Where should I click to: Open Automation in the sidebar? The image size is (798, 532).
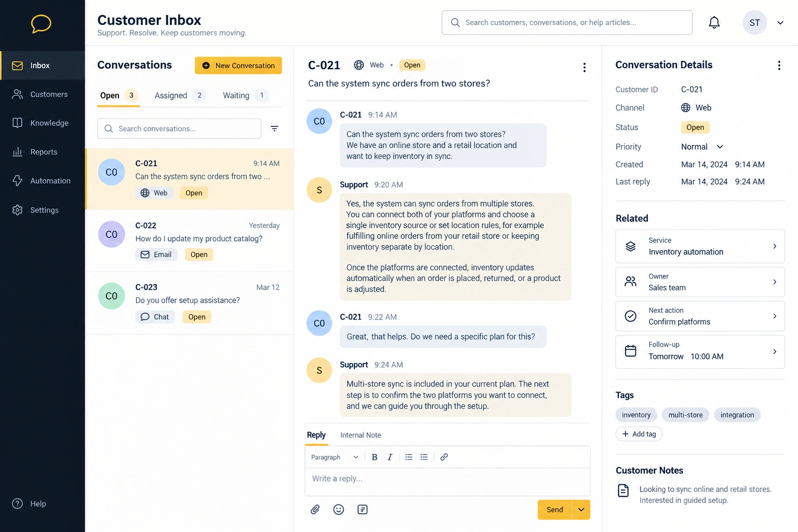pyautogui.click(x=42, y=181)
